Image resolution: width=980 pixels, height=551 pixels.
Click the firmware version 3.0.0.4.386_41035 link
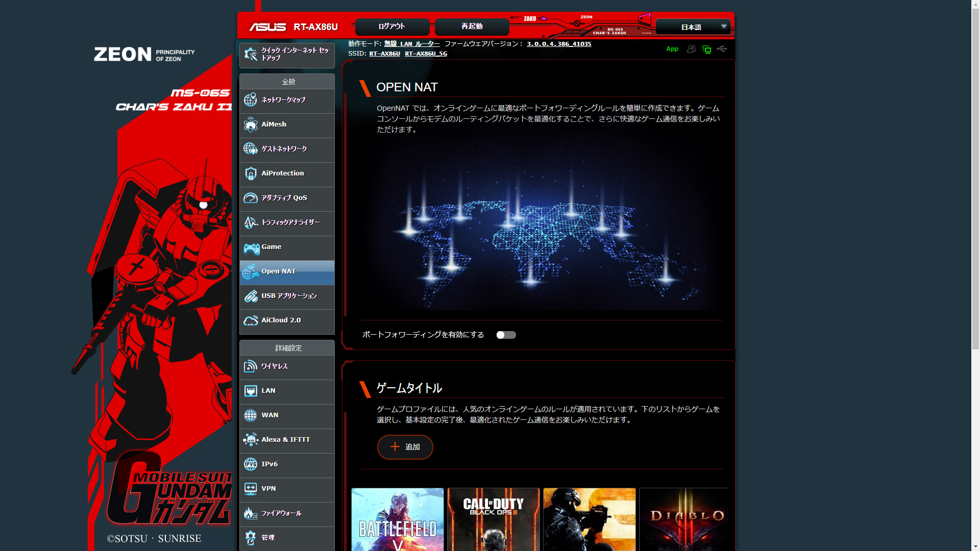(x=559, y=44)
